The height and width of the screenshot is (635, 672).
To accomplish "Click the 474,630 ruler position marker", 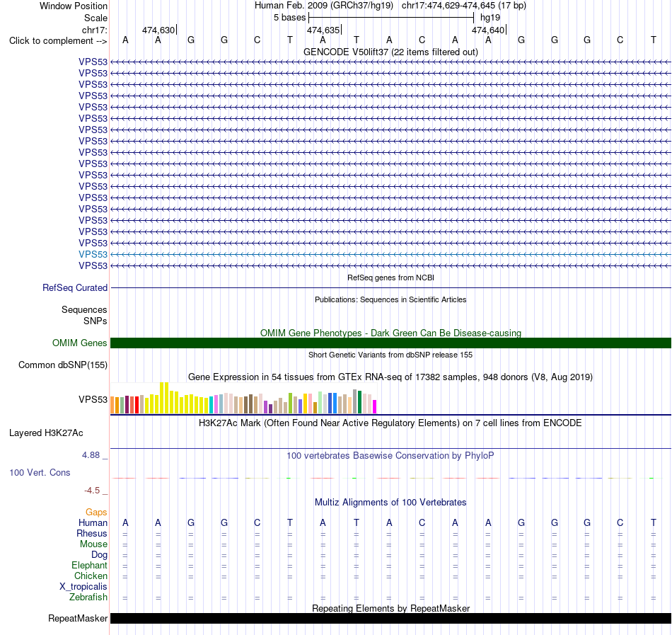I will point(159,30).
